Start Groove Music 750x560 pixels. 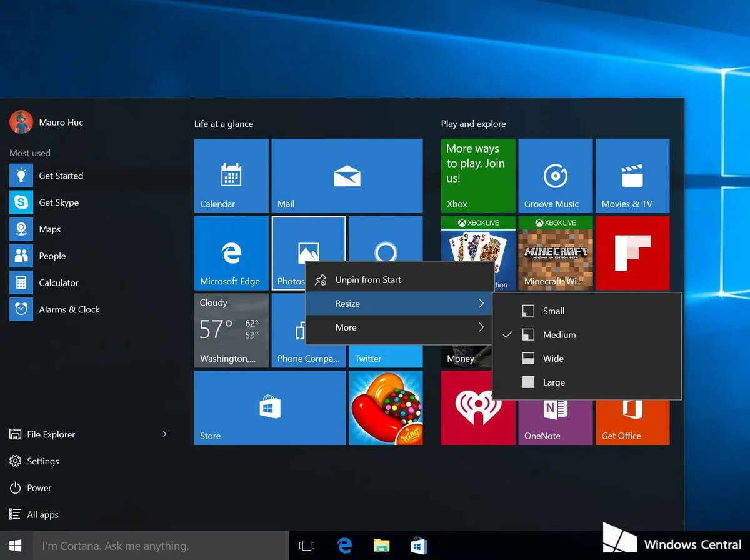554,175
